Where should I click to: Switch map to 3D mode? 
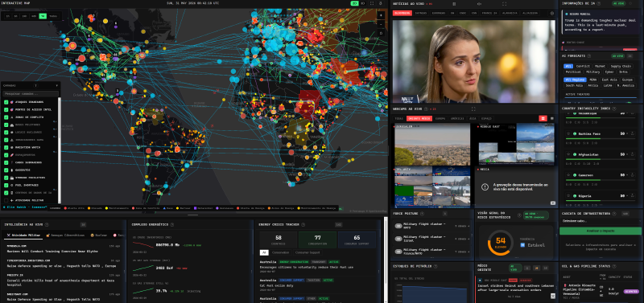[363, 3]
